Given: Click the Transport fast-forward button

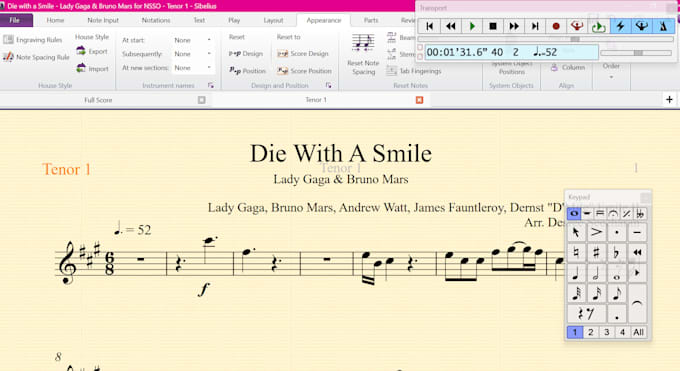Looking at the screenshot, I should tap(514, 26).
